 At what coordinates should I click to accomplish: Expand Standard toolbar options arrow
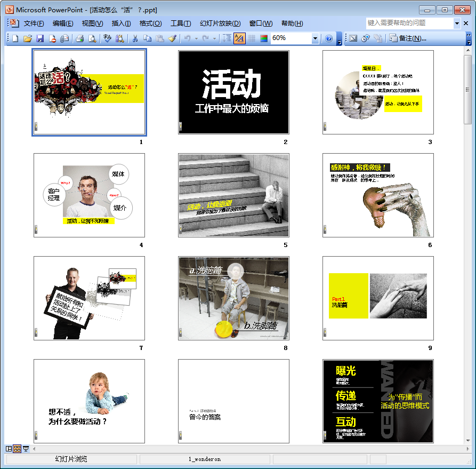point(340,38)
